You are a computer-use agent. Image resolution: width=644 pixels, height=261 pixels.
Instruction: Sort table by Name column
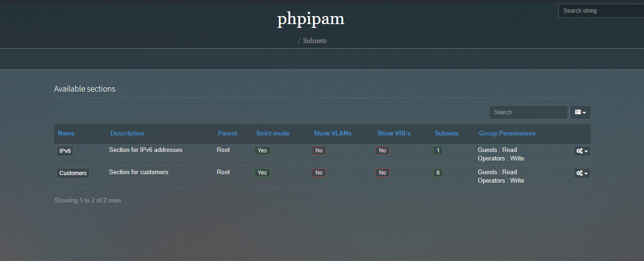[x=66, y=133]
